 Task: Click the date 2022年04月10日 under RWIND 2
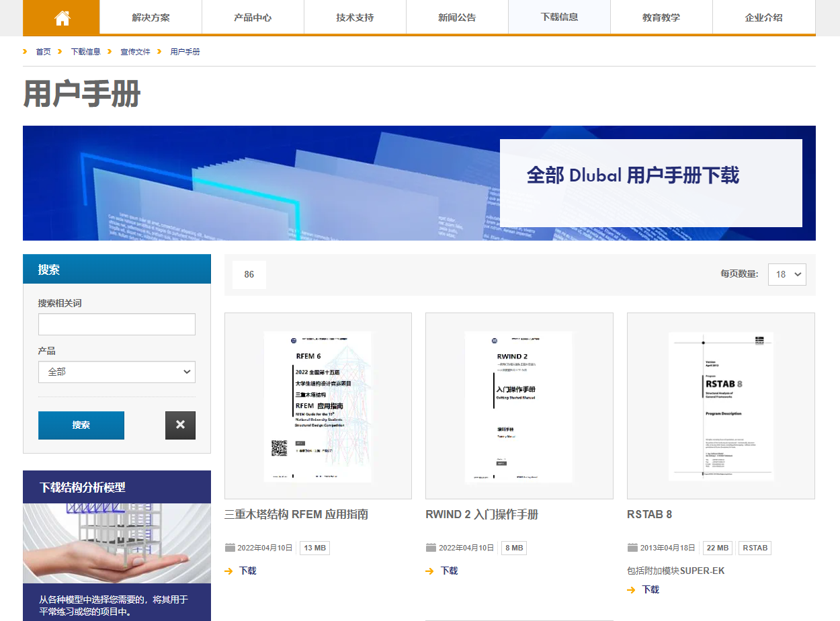pos(466,548)
